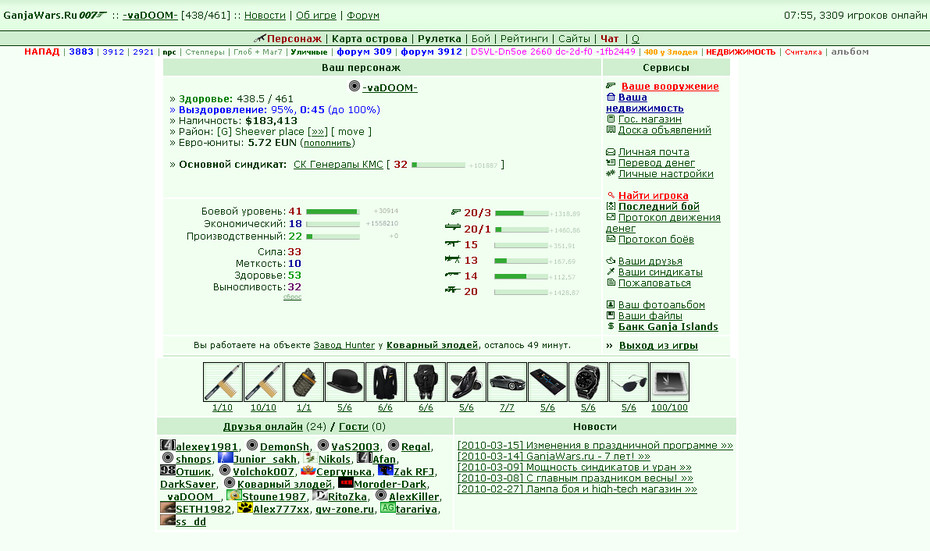
Task: Open the Гости link
Action: pyautogui.click(x=353, y=426)
